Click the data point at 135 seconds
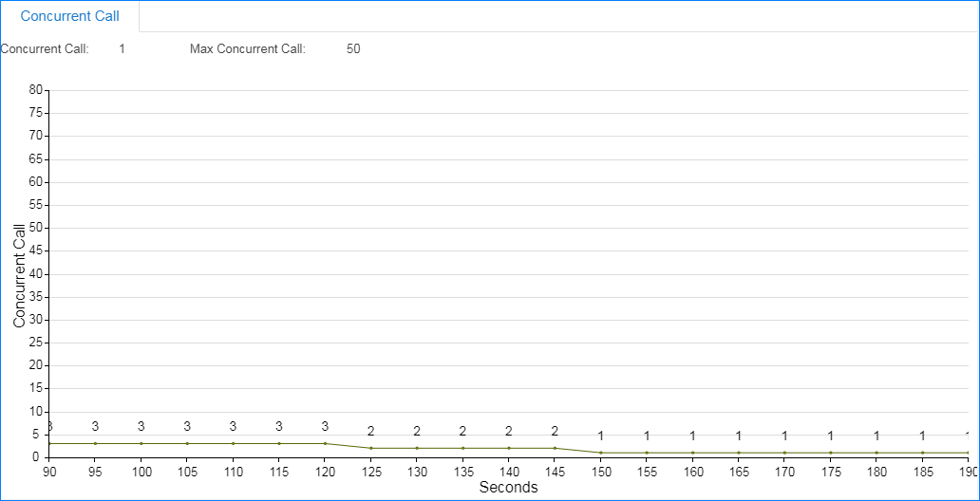Image resolution: width=980 pixels, height=501 pixels. (462, 448)
